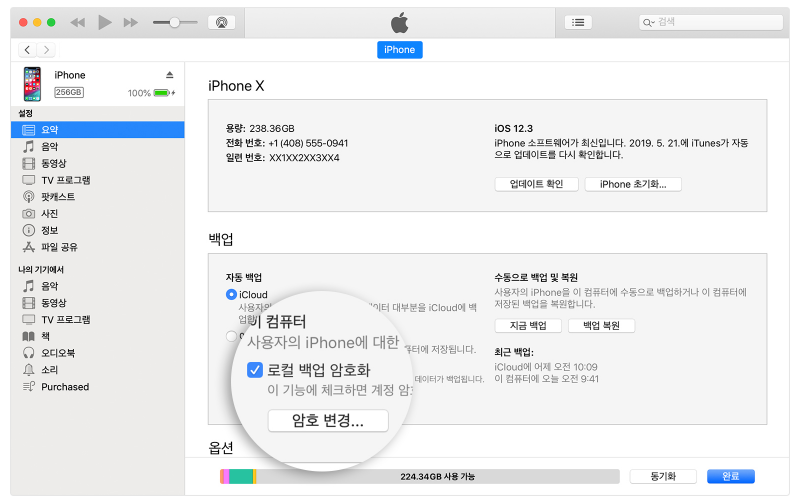Viewport: 797px width, 499px height.
Task: Go forward with the right chevron
Action: point(46,50)
